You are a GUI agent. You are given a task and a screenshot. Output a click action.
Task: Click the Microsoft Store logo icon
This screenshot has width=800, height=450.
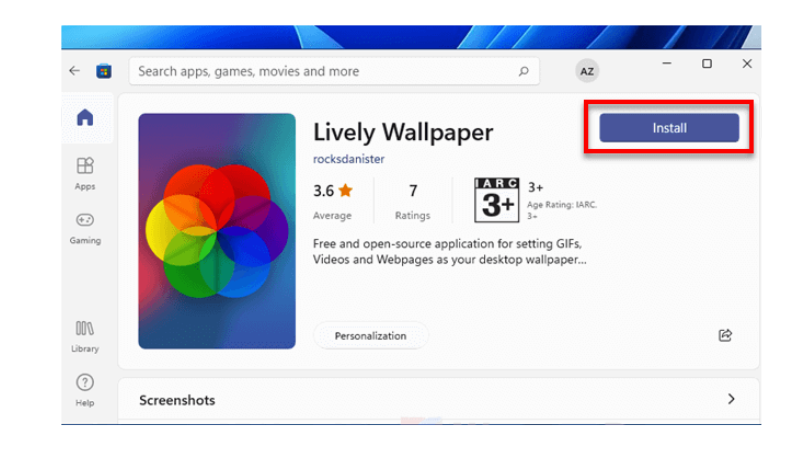[103, 71]
